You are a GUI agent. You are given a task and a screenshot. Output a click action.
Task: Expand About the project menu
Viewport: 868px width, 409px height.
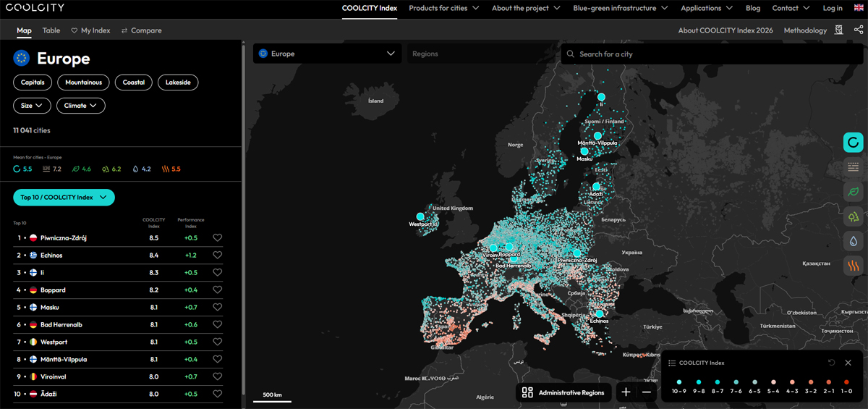point(526,8)
